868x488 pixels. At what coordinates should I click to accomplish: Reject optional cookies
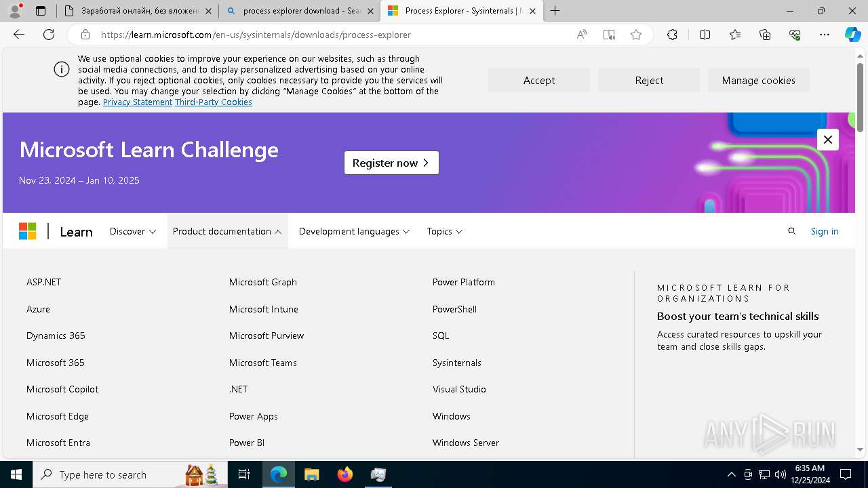(x=649, y=80)
